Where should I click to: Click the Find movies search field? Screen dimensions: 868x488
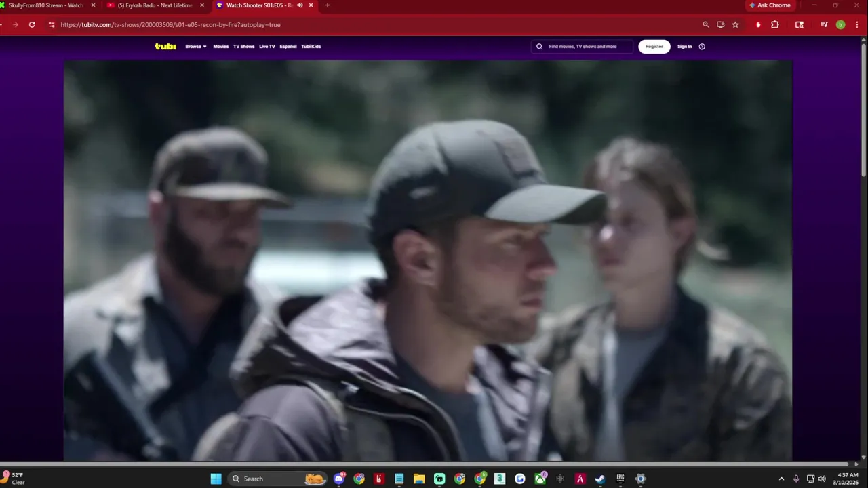click(x=582, y=47)
